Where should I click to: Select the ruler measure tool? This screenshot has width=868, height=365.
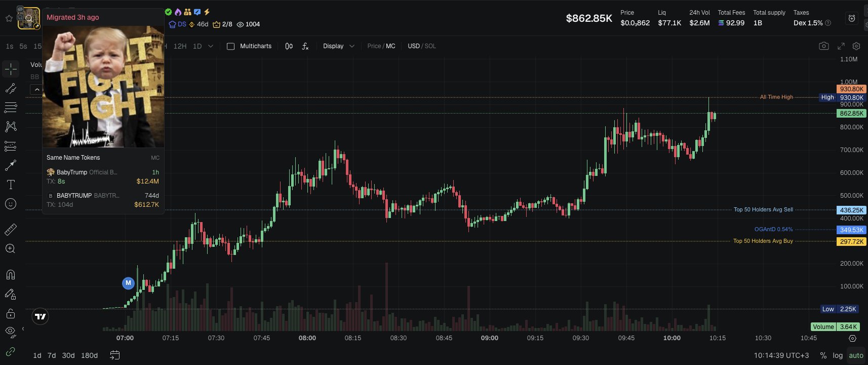11,230
